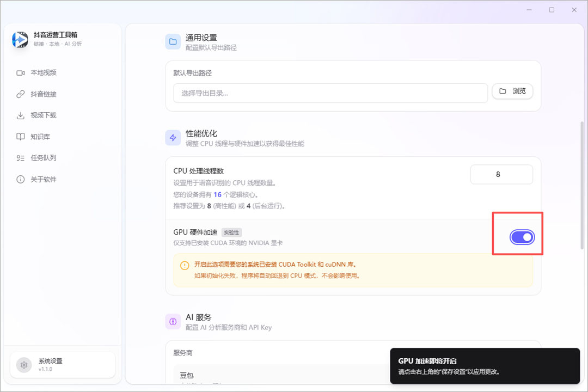Open 视频下载 via its download icon

coord(20,115)
